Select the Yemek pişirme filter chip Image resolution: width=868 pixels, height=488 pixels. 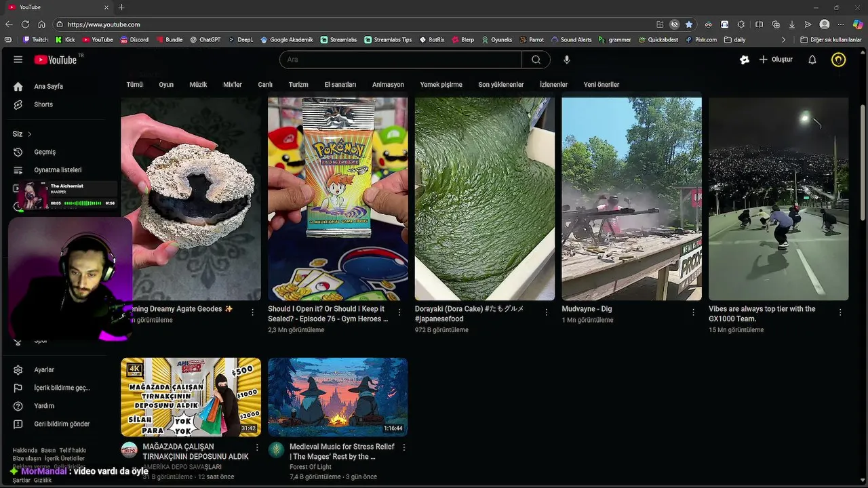pos(441,85)
